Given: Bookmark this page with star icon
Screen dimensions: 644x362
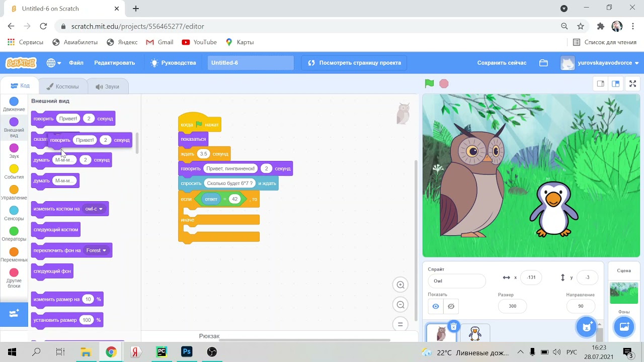Looking at the screenshot, I should 581,26.
